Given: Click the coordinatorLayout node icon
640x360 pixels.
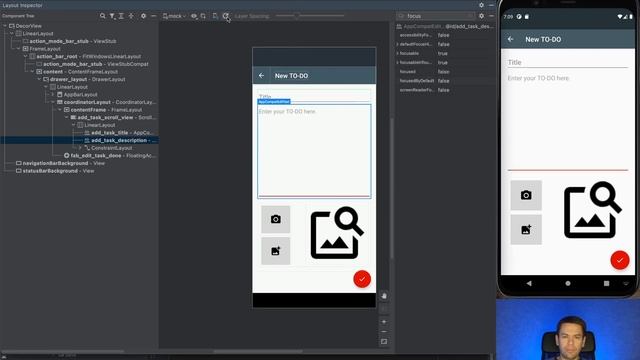Looking at the screenshot, I should coord(60,102).
